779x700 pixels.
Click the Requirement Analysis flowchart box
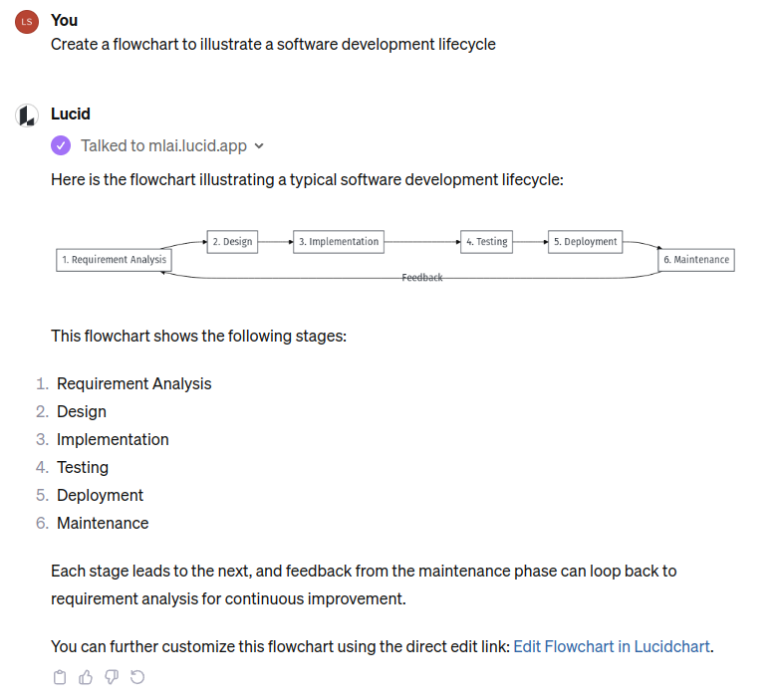pos(114,260)
